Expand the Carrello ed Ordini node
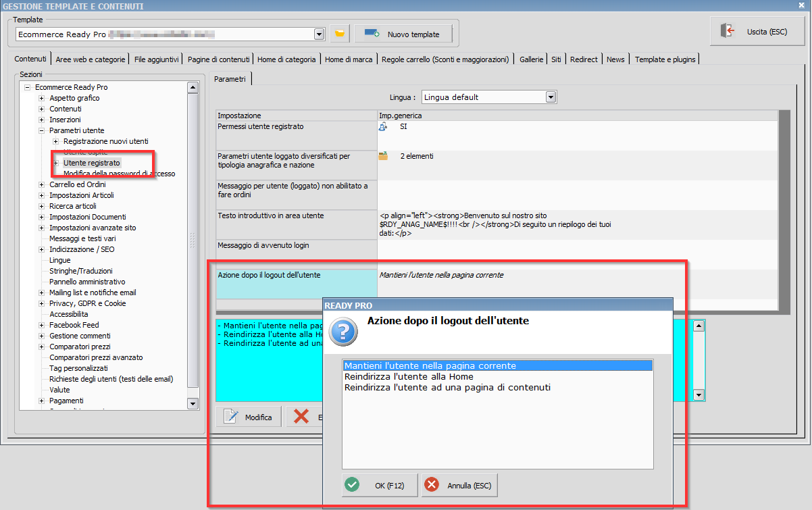This screenshot has width=812, height=510. click(x=41, y=184)
